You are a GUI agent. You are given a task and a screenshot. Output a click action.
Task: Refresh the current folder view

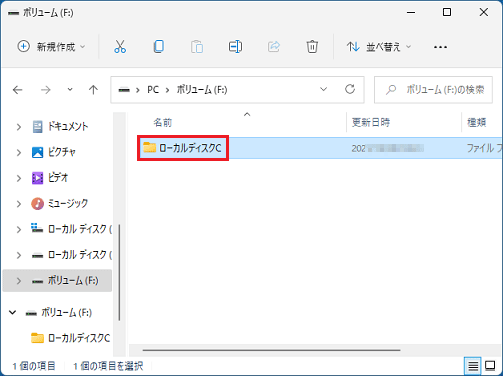click(350, 89)
